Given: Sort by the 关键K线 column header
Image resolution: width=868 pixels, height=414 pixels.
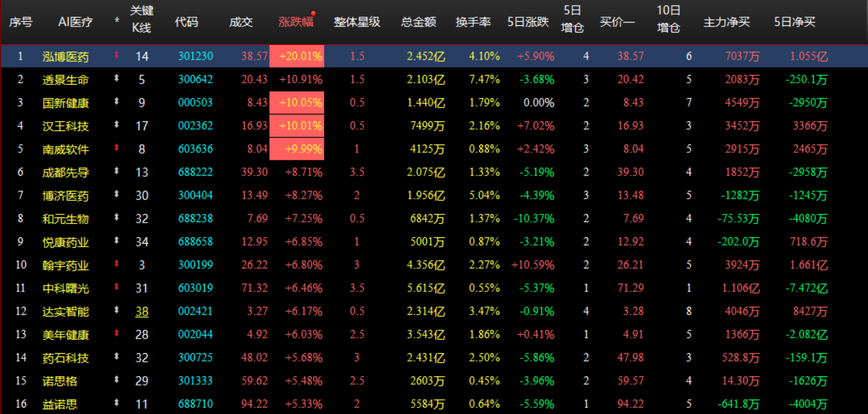Looking at the screenshot, I should click(x=141, y=19).
